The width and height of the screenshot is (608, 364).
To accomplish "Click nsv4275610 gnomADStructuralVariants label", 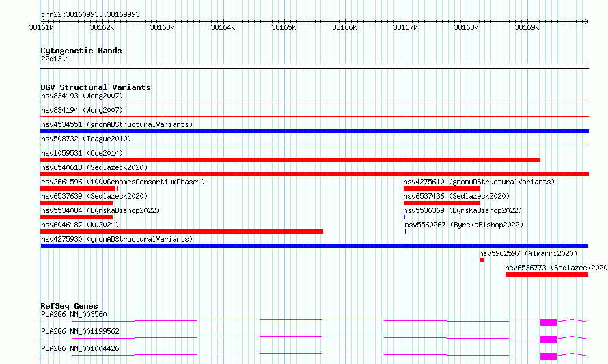I will (x=479, y=182).
